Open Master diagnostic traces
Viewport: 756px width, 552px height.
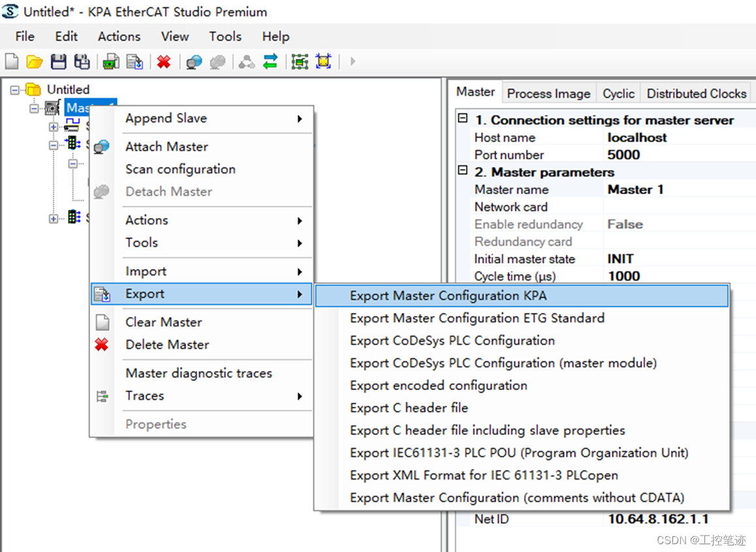tap(202, 374)
